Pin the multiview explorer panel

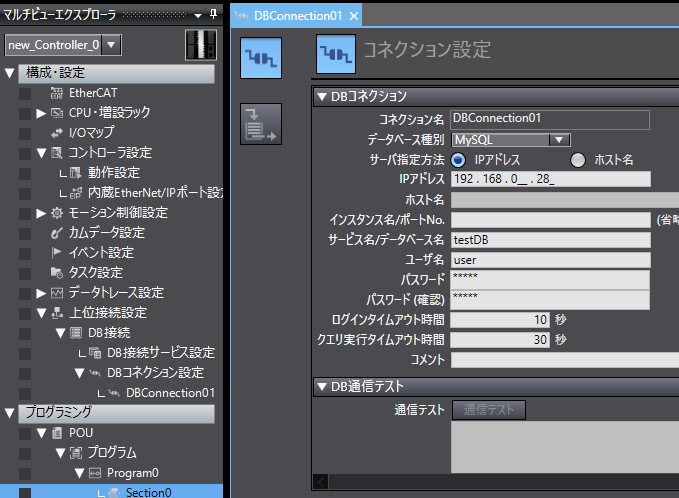[213, 15]
